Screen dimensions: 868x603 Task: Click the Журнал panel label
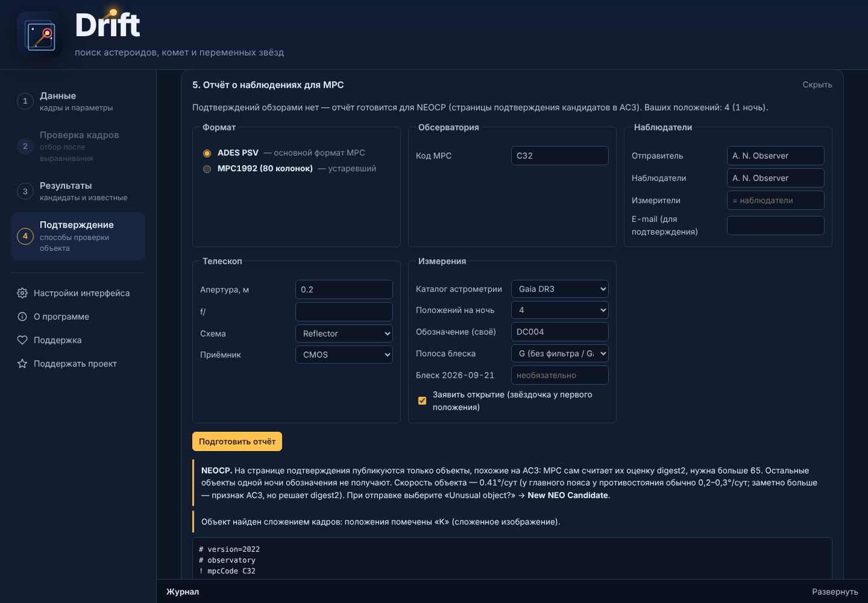pyautogui.click(x=183, y=592)
